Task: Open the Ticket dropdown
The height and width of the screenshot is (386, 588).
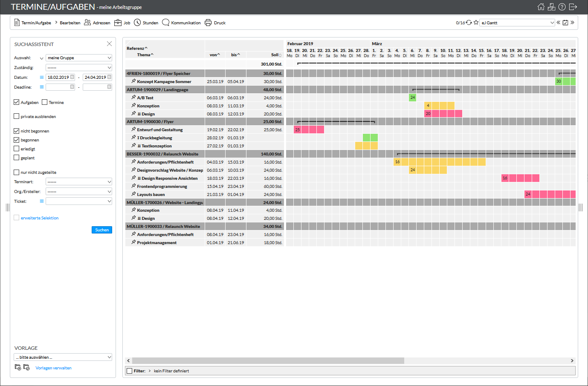Action: click(x=79, y=201)
